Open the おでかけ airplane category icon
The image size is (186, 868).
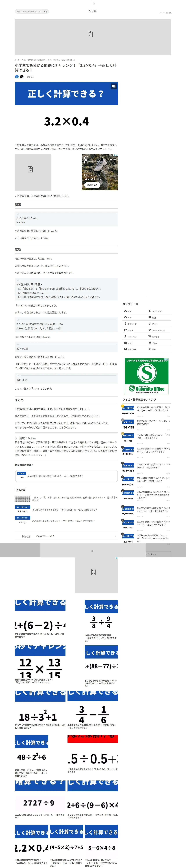[x=150, y=337]
